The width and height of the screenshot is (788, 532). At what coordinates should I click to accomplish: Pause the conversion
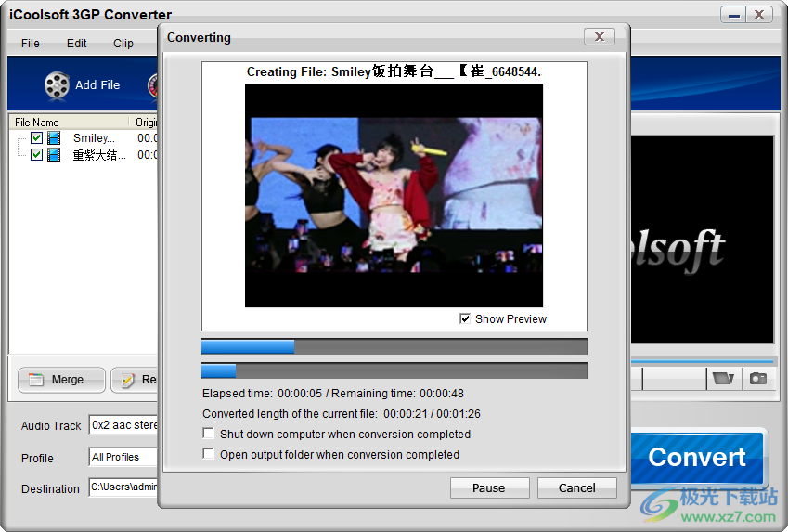coord(489,487)
